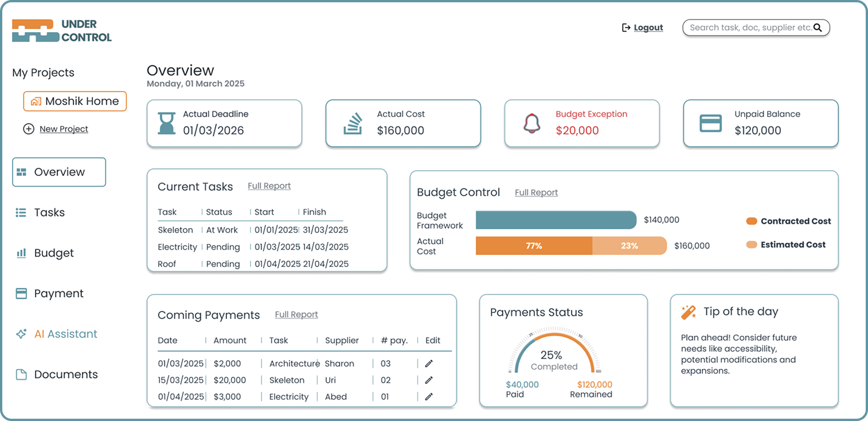Click the hourglass icon on Actual Deadline card

[x=166, y=123]
